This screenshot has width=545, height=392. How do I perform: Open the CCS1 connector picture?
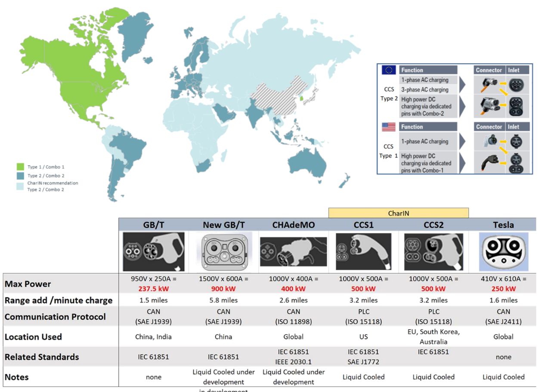click(x=364, y=252)
